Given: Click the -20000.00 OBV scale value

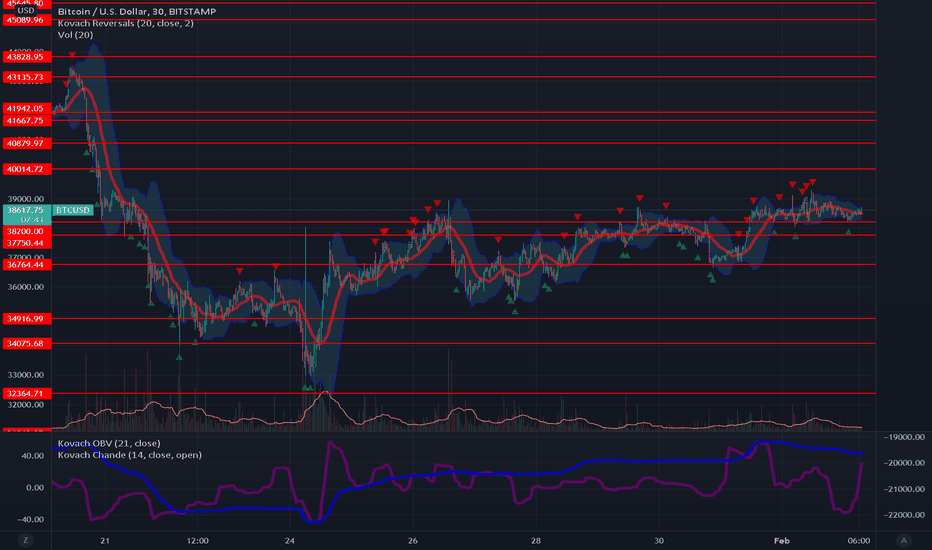Looking at the screenshot, I should click(904, 463).
